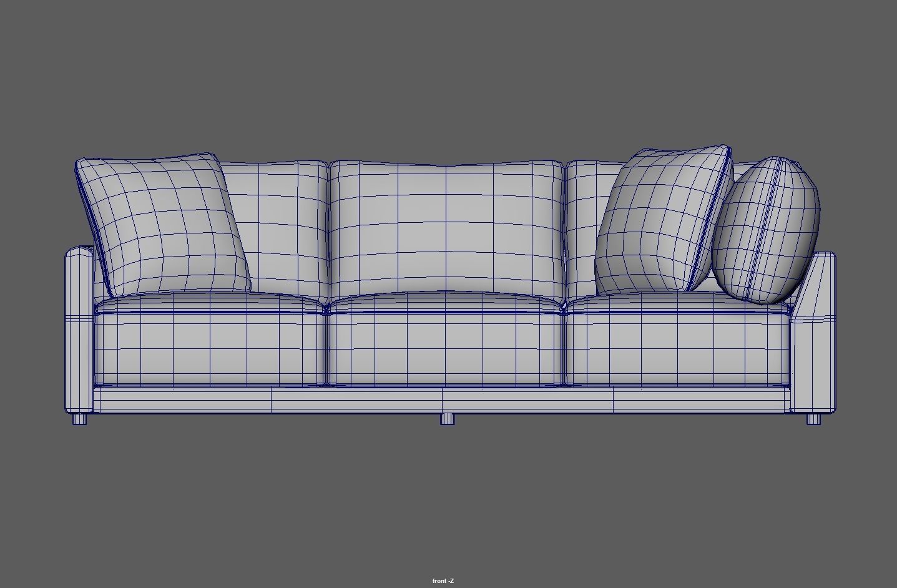Select the right seat cushion mesh
Screen dimensions: 897x588
[x=678, y=340]
